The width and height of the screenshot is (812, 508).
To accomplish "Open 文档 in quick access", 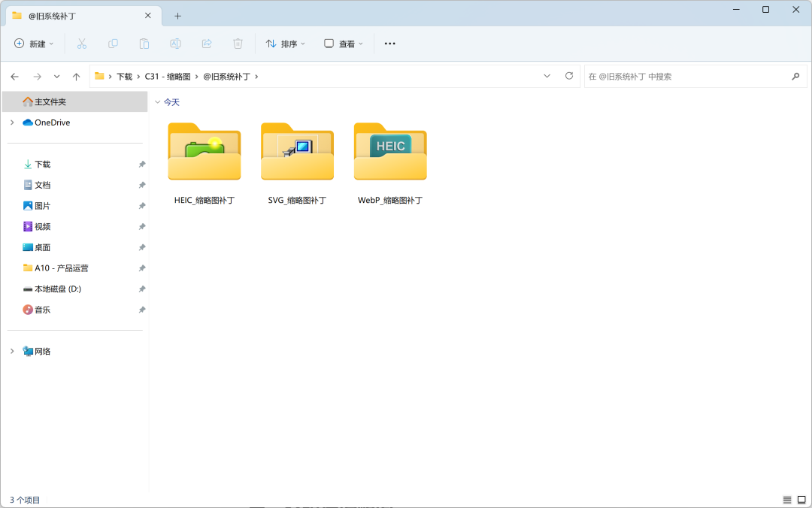I will pyautogui.click(x=42, y=185).
